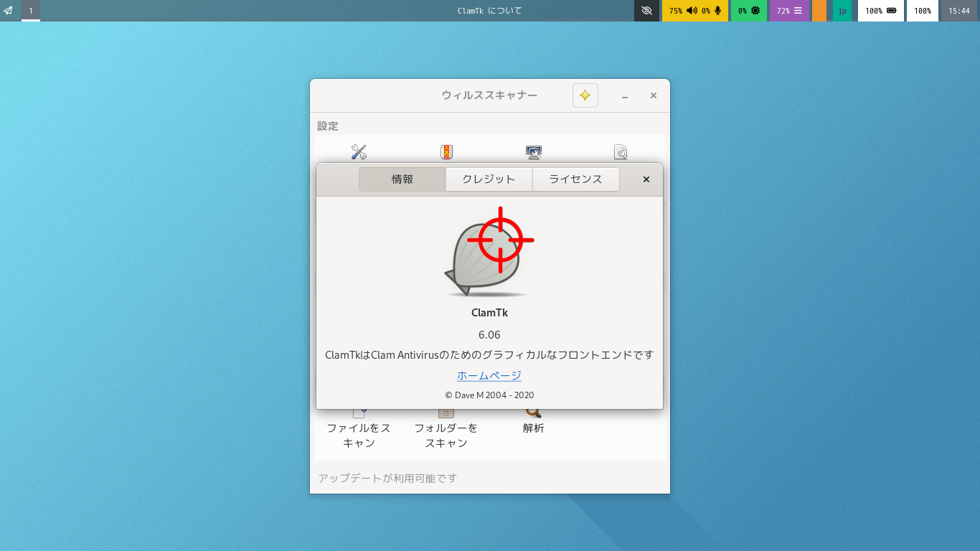Select the version number 6.06
The height and width of the screenshot is (551, 980).
click(x=489, y=334)
